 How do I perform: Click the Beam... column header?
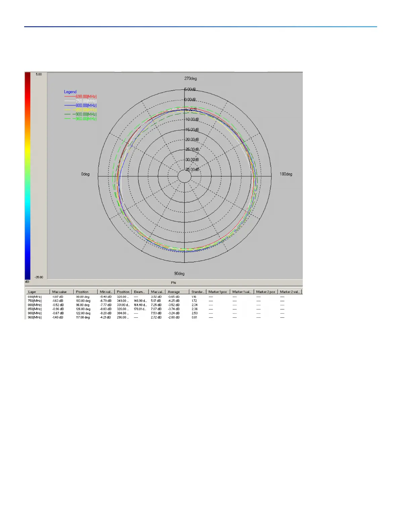pyautogui.click(x=140, y=292)
